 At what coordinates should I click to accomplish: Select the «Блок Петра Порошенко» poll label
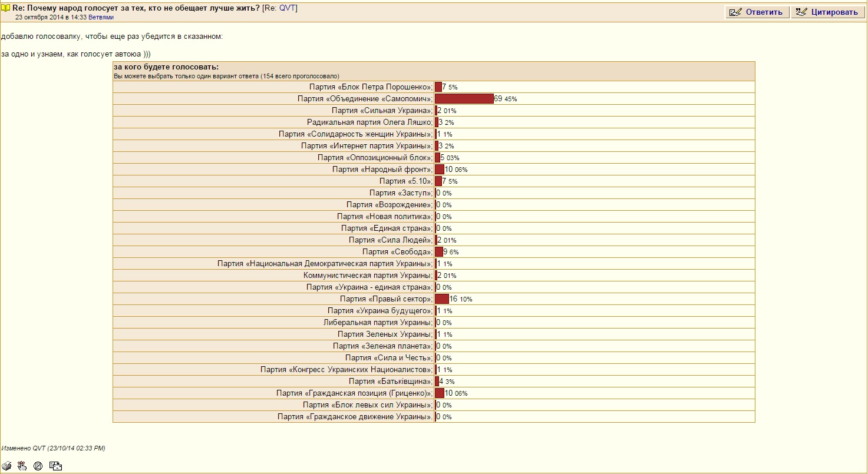tap(374, 87)
